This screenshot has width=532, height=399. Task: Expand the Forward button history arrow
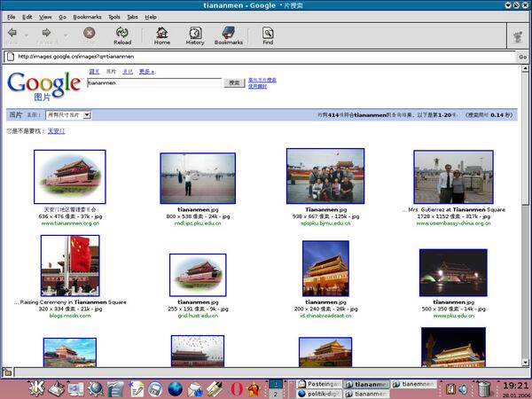[x=66, y=35]
